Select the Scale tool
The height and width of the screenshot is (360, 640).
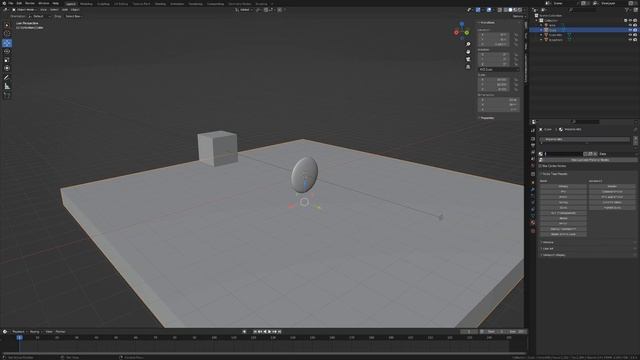7,60
